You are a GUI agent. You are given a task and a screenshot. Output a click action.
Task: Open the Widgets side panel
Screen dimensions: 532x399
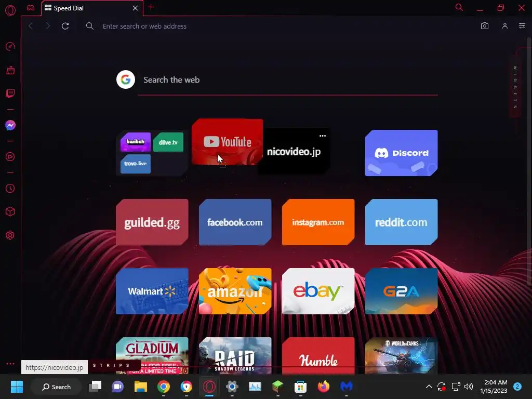click(x=515, y=87)
